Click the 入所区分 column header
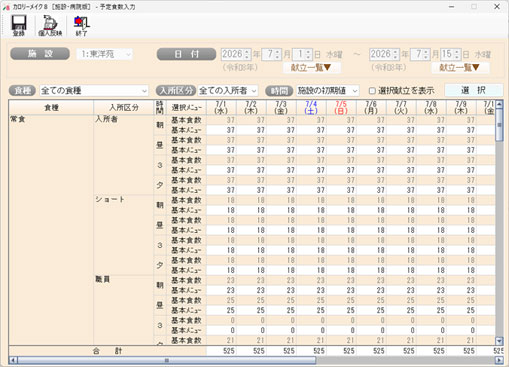 click(124, 107)
